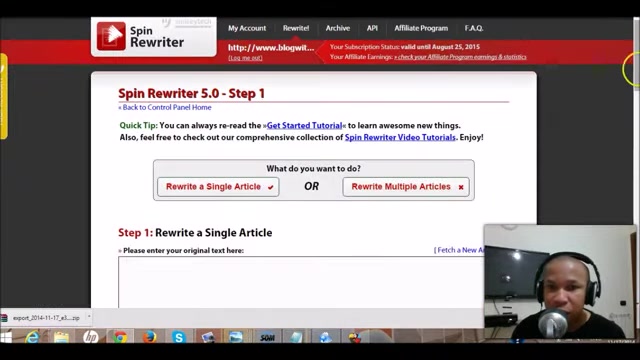Open Spin Rewriter Video Tutorials link

tap(400, 138)
